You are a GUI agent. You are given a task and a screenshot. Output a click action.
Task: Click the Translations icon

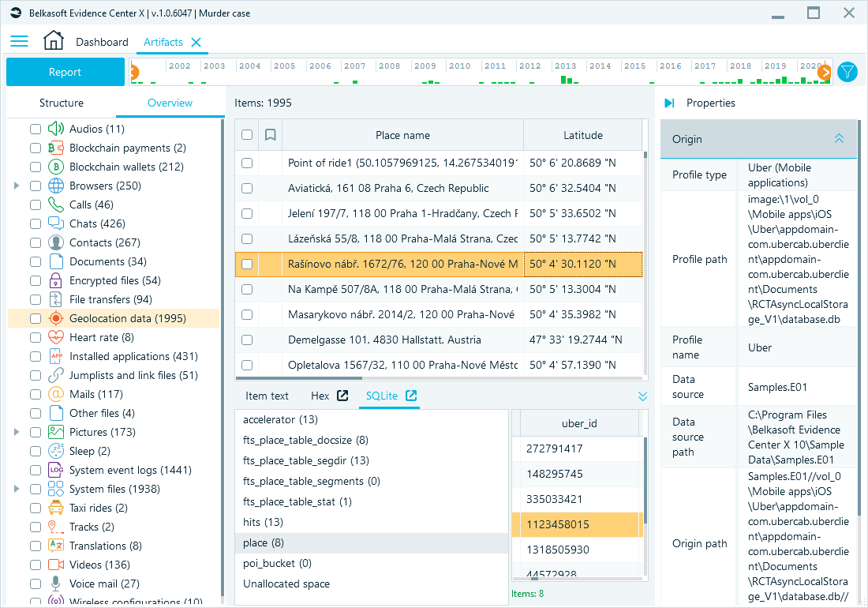(x=56, y=546)
